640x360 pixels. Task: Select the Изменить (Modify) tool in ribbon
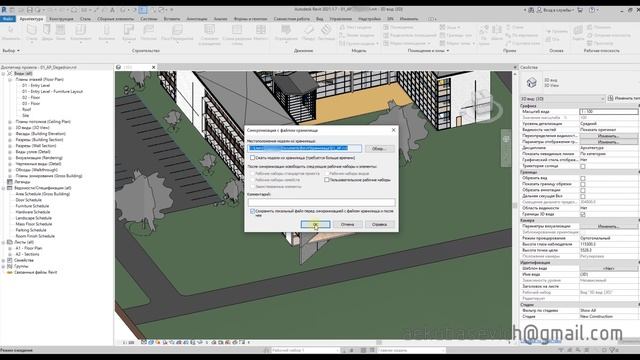[11, 33]
